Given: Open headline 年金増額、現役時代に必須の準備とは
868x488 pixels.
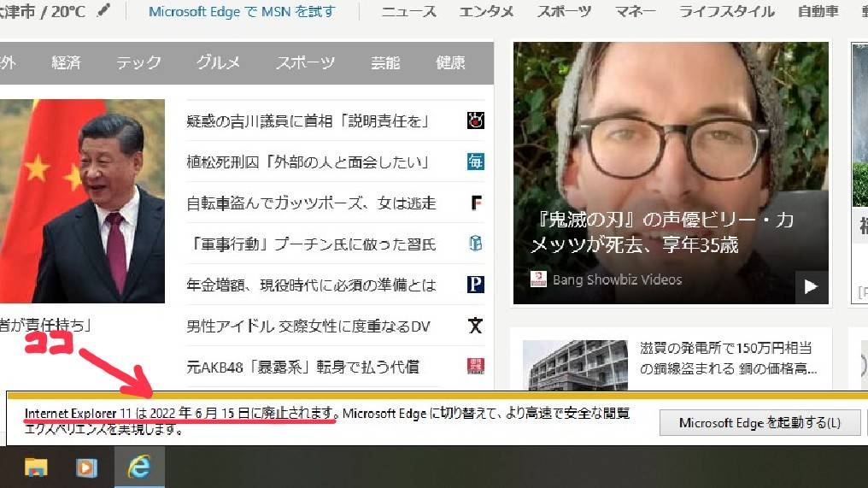Looking at the screenshot, I should click(x=312, y=285).
